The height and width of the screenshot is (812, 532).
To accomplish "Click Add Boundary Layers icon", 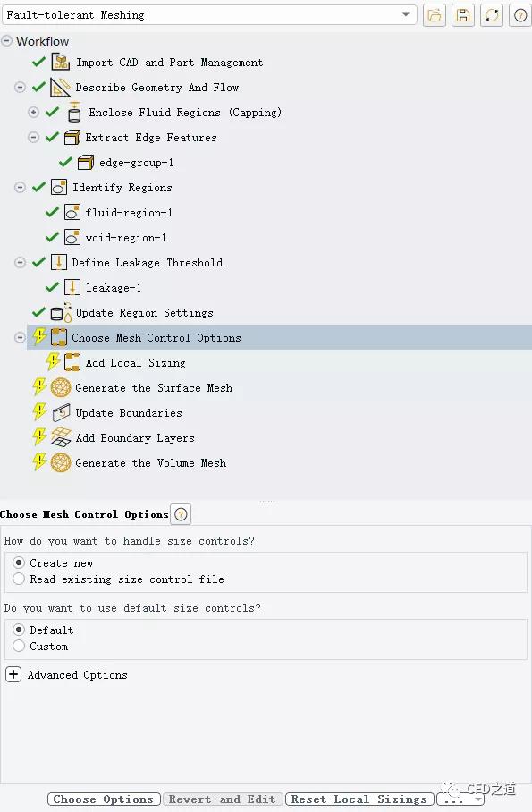I will pos(61,438).
